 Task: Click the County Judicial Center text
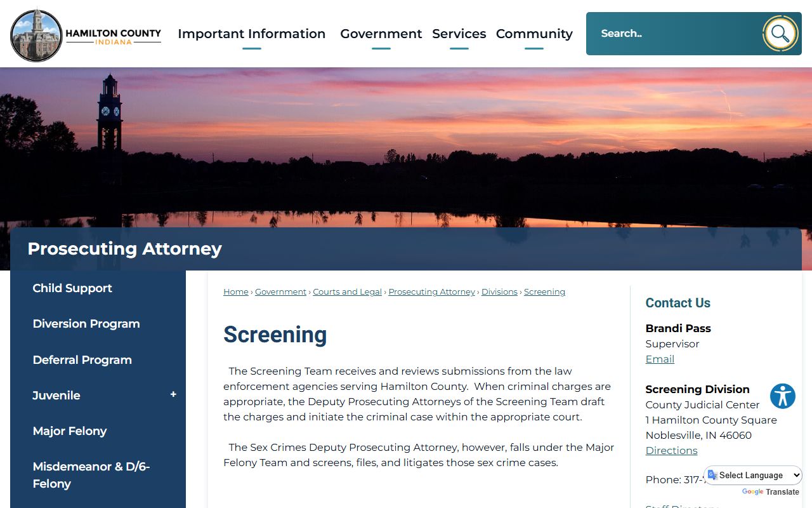(703, 405)
